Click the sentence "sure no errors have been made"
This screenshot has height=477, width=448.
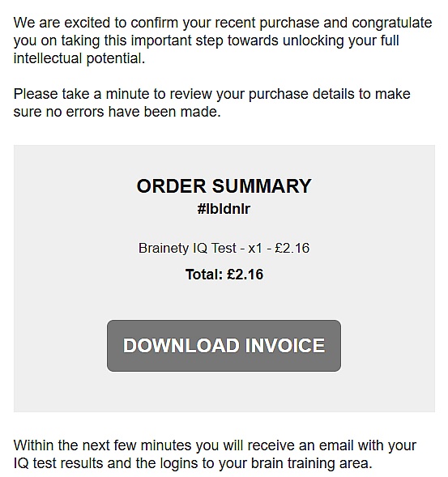tap(116, 112)
